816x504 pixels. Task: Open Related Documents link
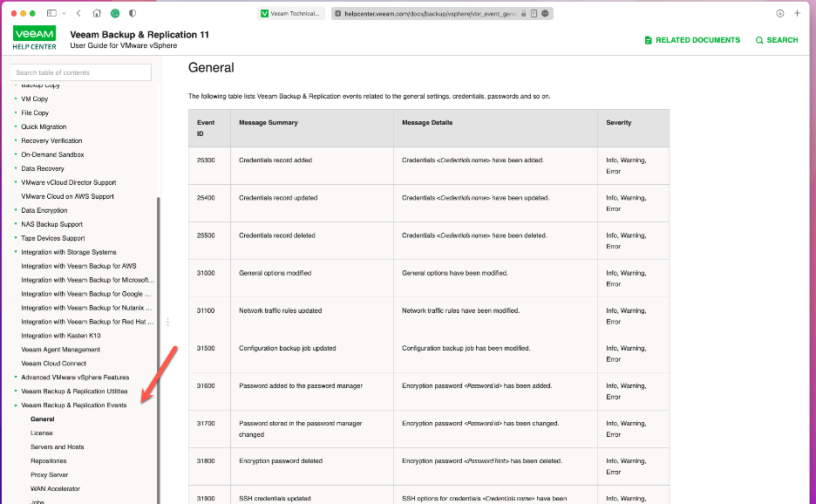coord(692,40)
